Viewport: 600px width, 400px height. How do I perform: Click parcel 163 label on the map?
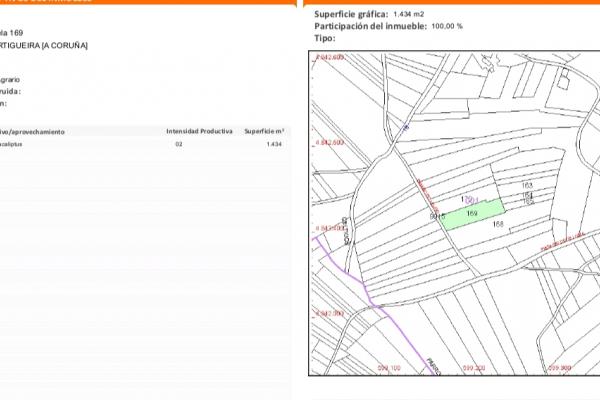coord(527,186)
